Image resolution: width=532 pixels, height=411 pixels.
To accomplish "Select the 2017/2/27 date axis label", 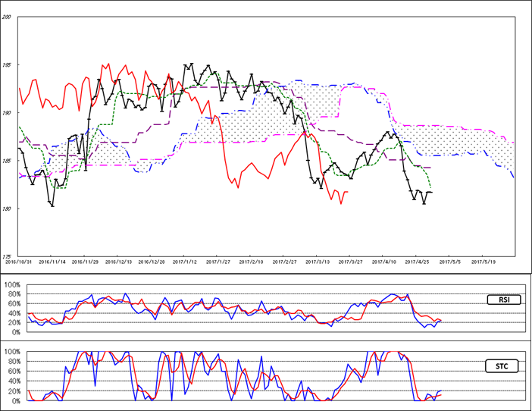I will coord(286,261).
